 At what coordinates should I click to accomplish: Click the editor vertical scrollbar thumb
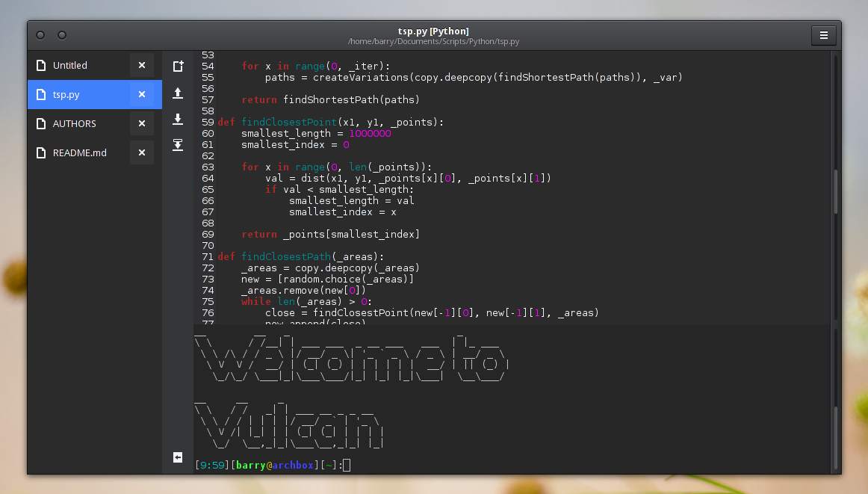pyautogui.click(x=835, y=191)
